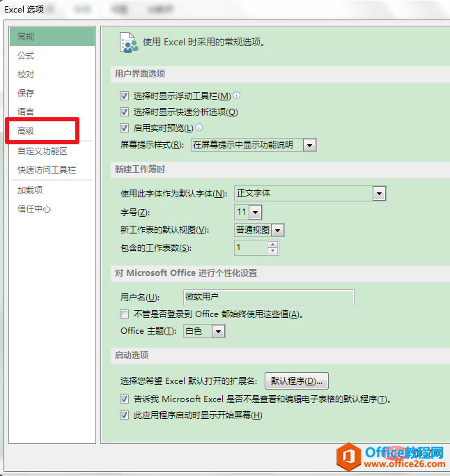Toggle 选择时显示快速分析选项 checkbox
The image size is (450, 476).
click(124, 112)
